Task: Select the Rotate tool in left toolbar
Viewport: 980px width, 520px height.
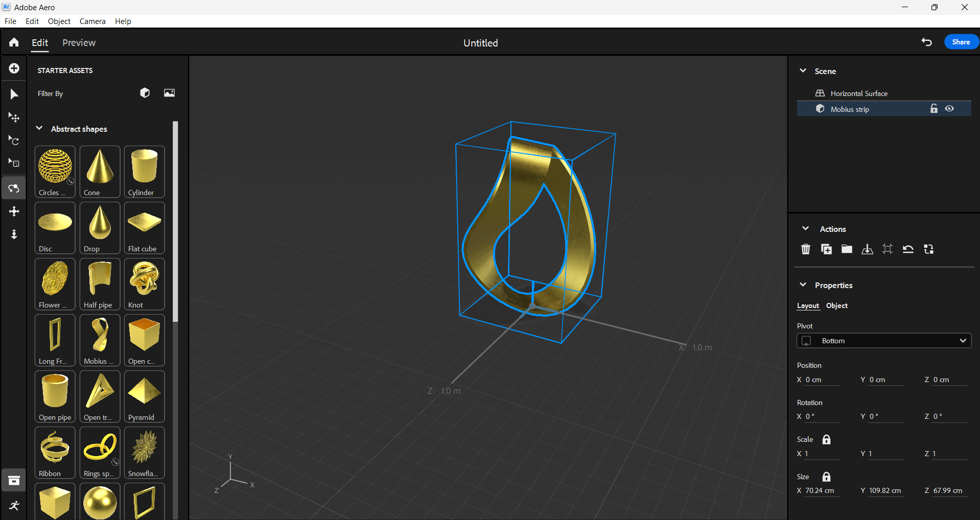Action: pos(14,140)
